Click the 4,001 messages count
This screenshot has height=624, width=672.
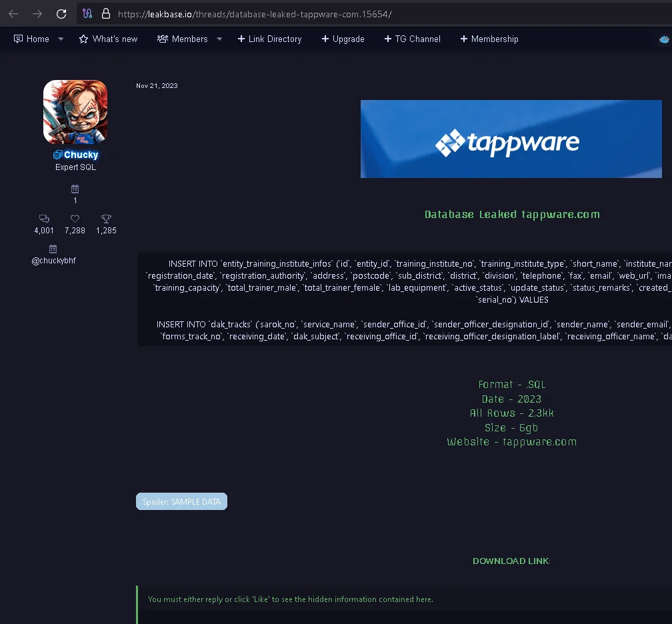[x=44, y=231]
